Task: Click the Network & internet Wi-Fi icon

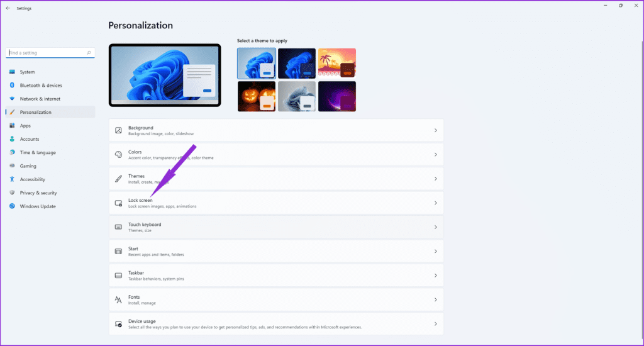Action: [x=12, y=99]
